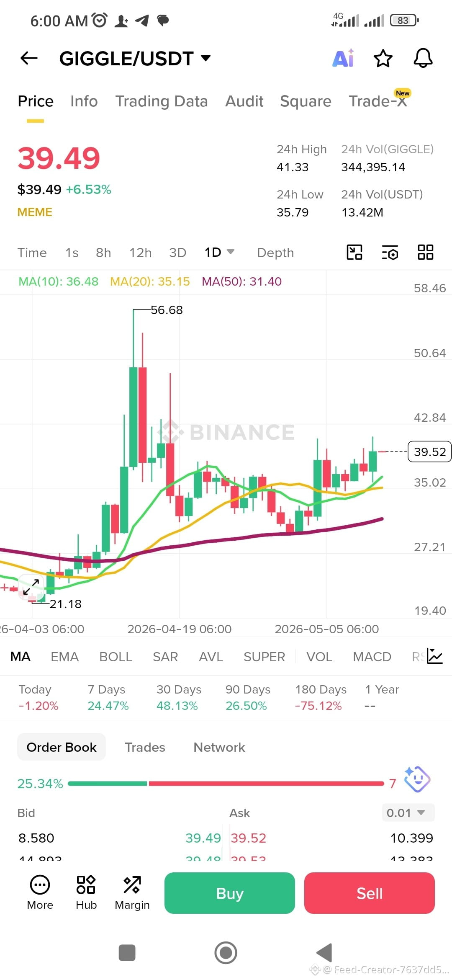Enable the SAR indicator
Image resolution: width=452 pixels, height=980 pixels.
[x=165, y=657]
